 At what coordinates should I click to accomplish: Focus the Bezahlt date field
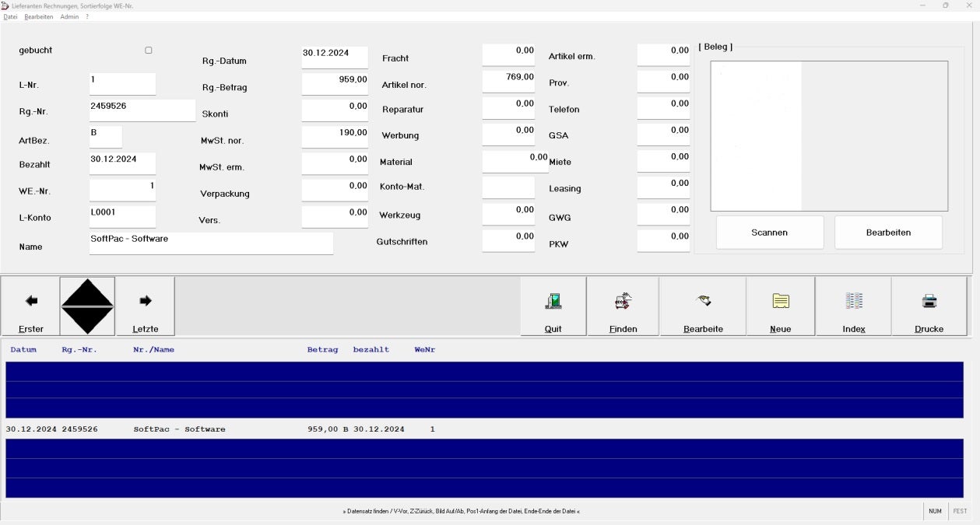pos(122,163)
